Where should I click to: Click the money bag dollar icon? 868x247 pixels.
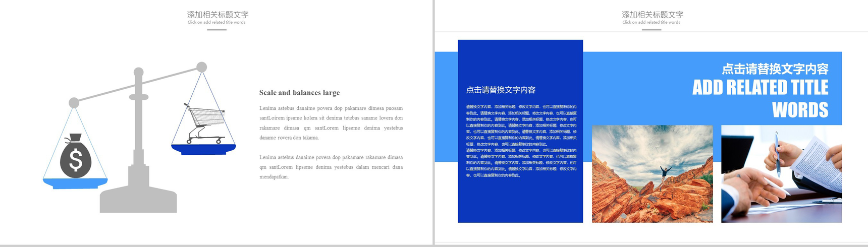click(76, 156)
